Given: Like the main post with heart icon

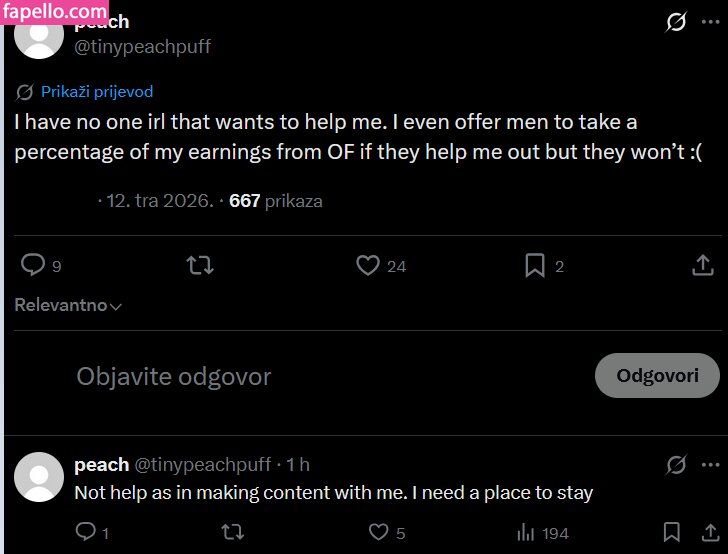Looking at the screenshot, I should click(x=368, y=265).
